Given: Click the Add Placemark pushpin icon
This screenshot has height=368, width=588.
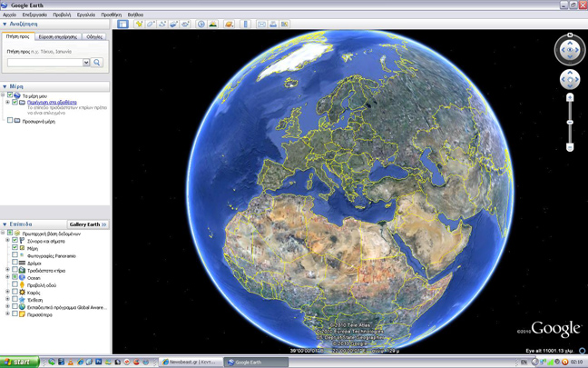Looking at the screenshot, I should pos(139,25).
